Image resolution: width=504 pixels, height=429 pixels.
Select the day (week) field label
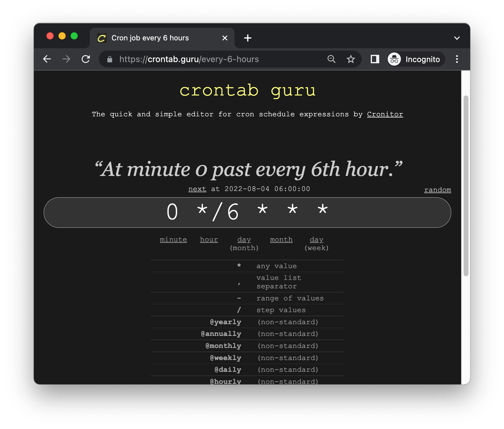point(317,243)
